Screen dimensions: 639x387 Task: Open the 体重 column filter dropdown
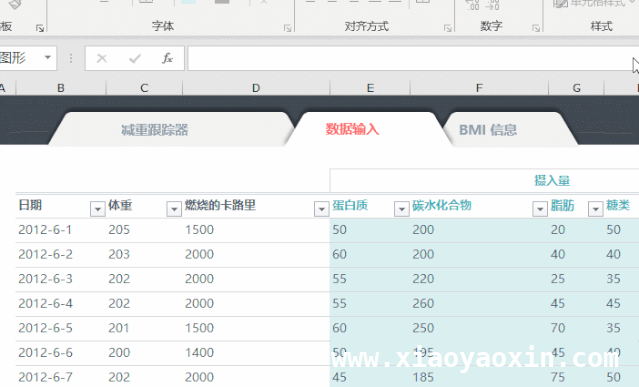tap(174, 209)
